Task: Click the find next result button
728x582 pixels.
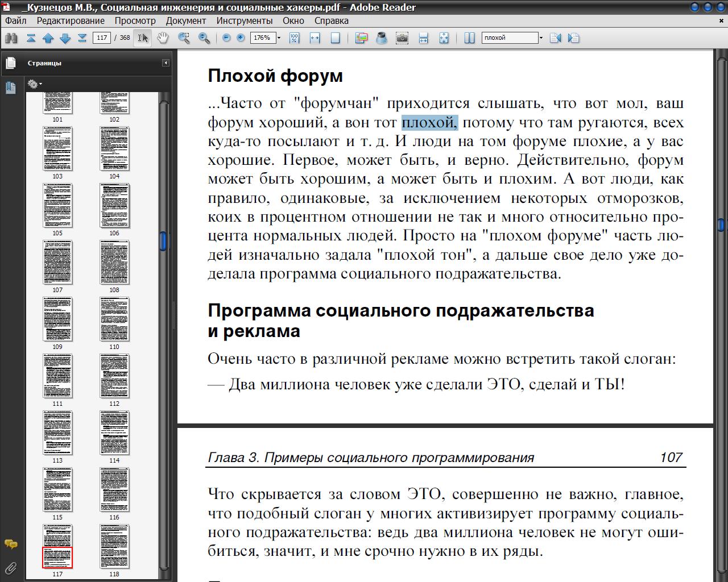Action: pyautogui.click(x=573, y=38)
